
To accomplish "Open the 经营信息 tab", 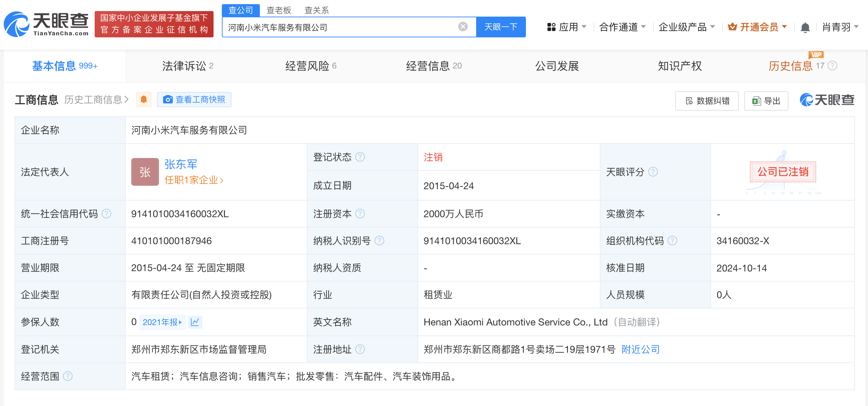I will coord(434,66).
